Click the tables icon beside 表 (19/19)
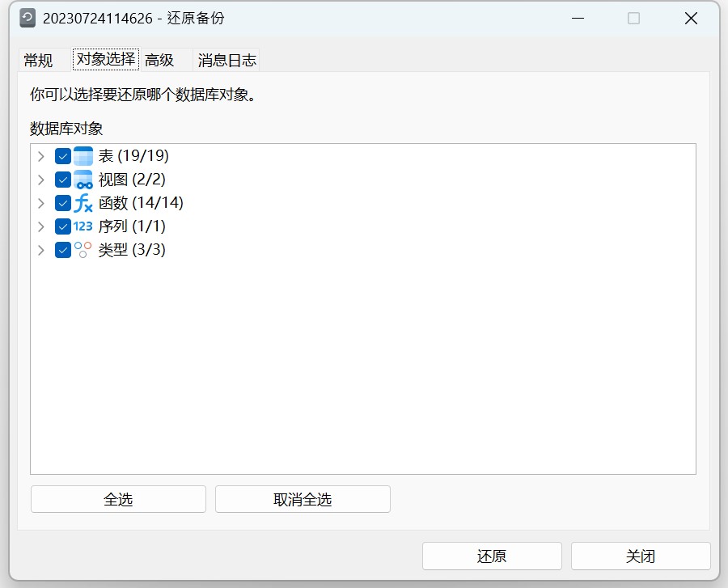728x588 pixels. click(83, 156)
